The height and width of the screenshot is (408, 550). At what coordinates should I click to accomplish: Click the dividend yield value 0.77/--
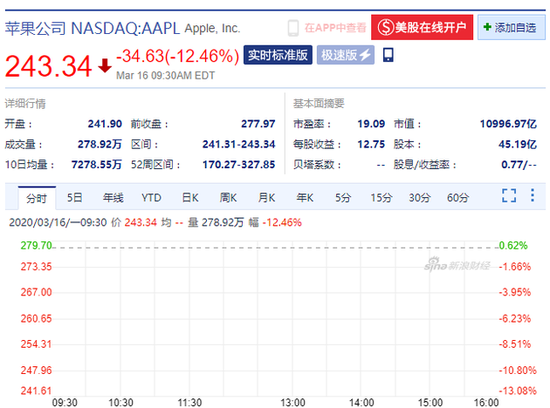click(519, 164)
